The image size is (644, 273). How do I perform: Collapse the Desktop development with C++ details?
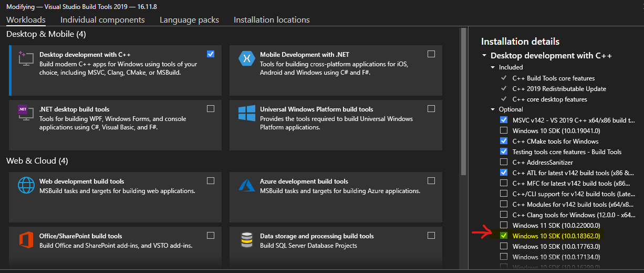[x=484, y=56]
